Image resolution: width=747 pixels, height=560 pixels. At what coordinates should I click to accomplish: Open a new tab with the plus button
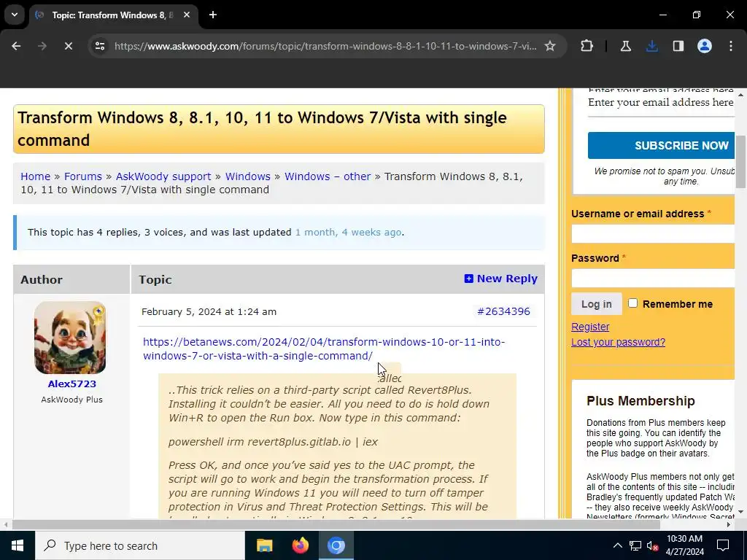point(213,15)
